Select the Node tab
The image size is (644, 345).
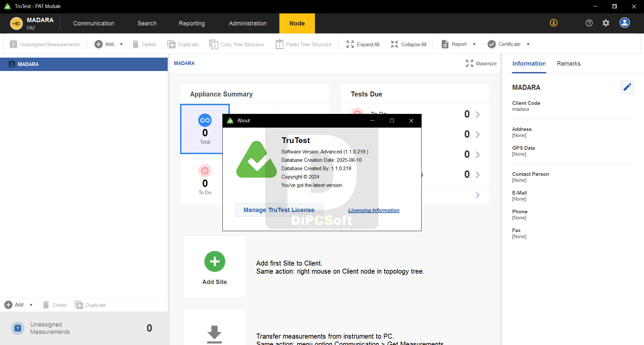point(297,23)
